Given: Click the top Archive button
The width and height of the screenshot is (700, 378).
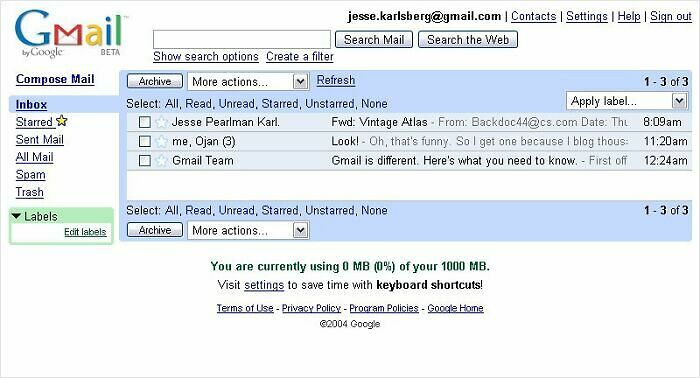Looking at the screenshot, I should tap(155, 81).
